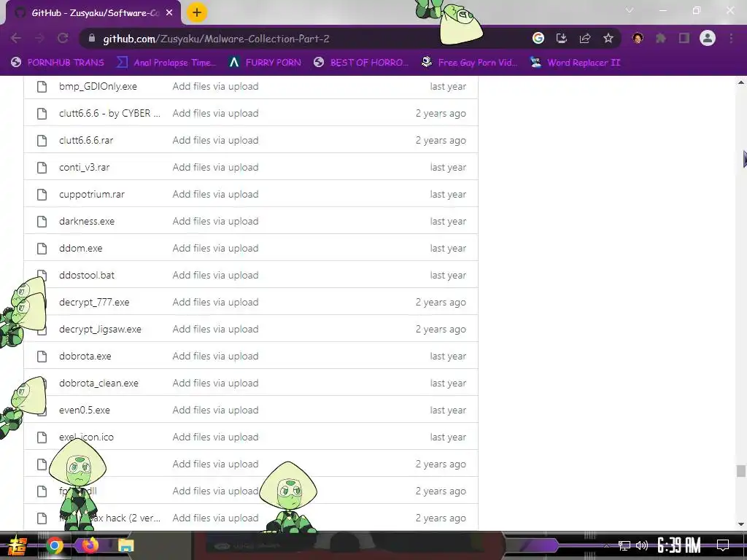Click page scrollbar up arrow

coord(741,82)
